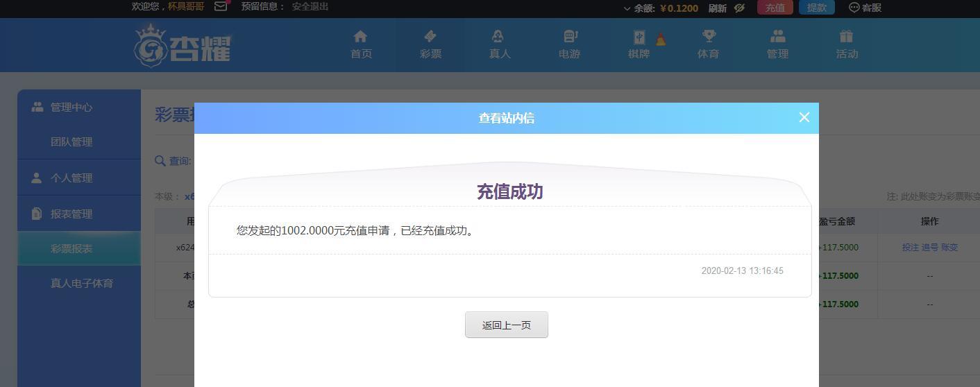Close the 查看站内信 dialog

click(x=804, y=117)
